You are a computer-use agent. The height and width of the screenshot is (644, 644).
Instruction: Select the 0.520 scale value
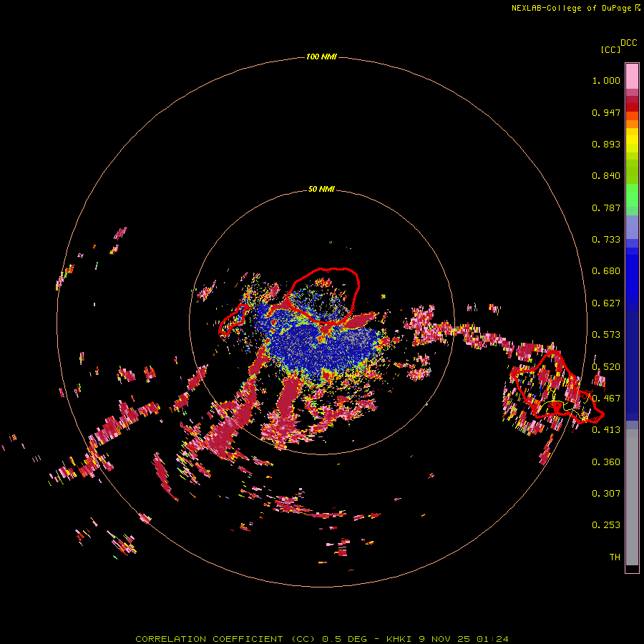pos(606,367)
